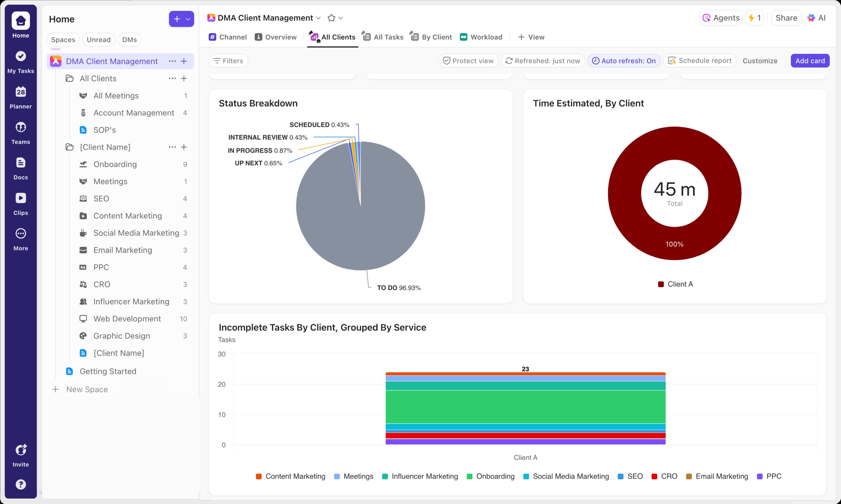The width and height of the screenshot is (841, 504).
Task: Favorite this space with the star icon
Action: pos(331,18)
